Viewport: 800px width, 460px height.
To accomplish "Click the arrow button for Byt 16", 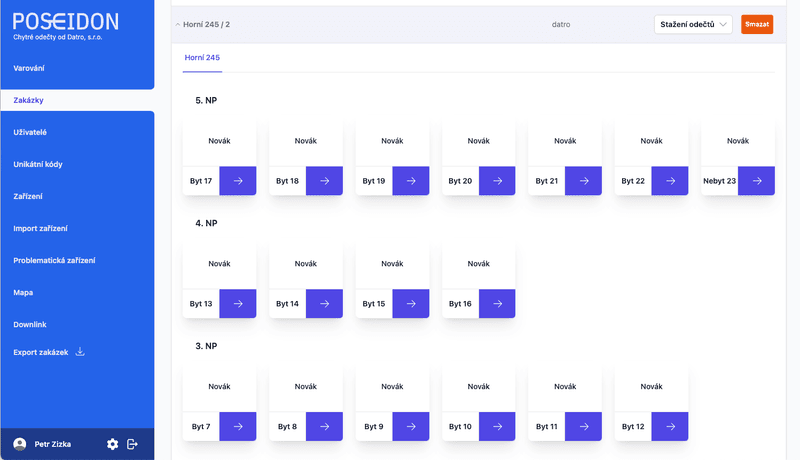I will 497,303.
